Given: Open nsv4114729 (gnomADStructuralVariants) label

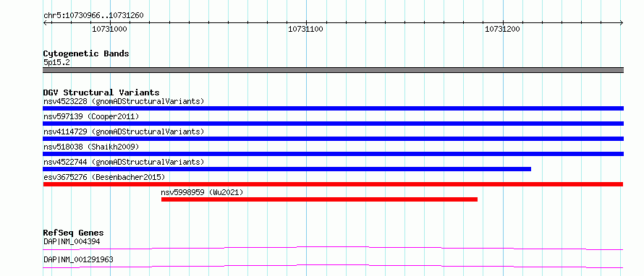Looking at the screenshot, I should (x=124, y=131).
